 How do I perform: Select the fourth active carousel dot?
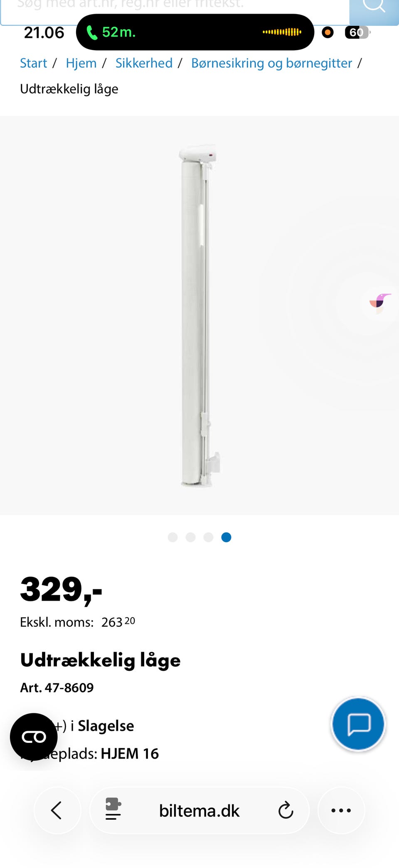[x=226, y=537]
